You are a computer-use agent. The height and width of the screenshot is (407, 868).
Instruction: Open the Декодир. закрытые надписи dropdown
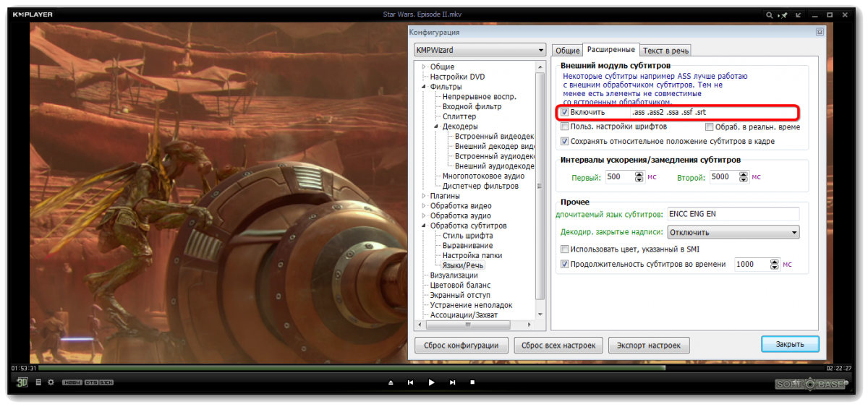coord(733,233)
